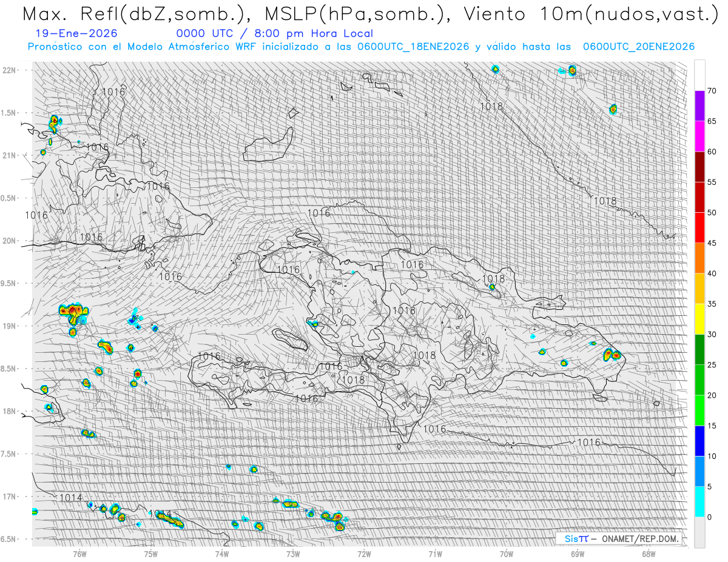The height and width of the screenshot is (562, 728).
Task: Select the bright green 15–20 dBZ segment
Action: coord(699,410)
